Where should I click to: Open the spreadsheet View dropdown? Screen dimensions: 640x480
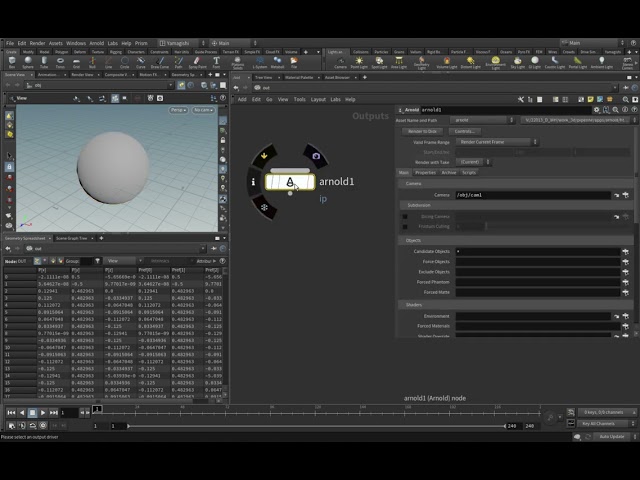pyautogui.click(x=123, y=261)
